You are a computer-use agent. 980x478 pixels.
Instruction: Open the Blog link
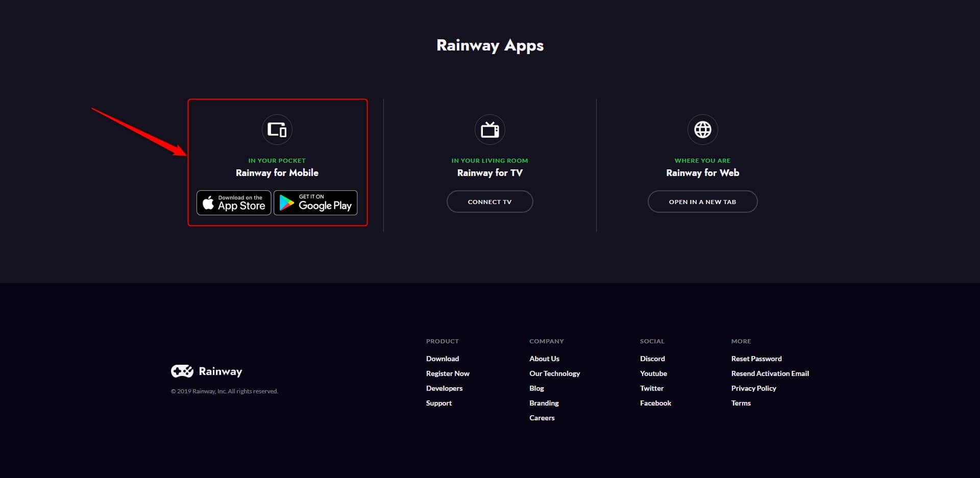536,388
